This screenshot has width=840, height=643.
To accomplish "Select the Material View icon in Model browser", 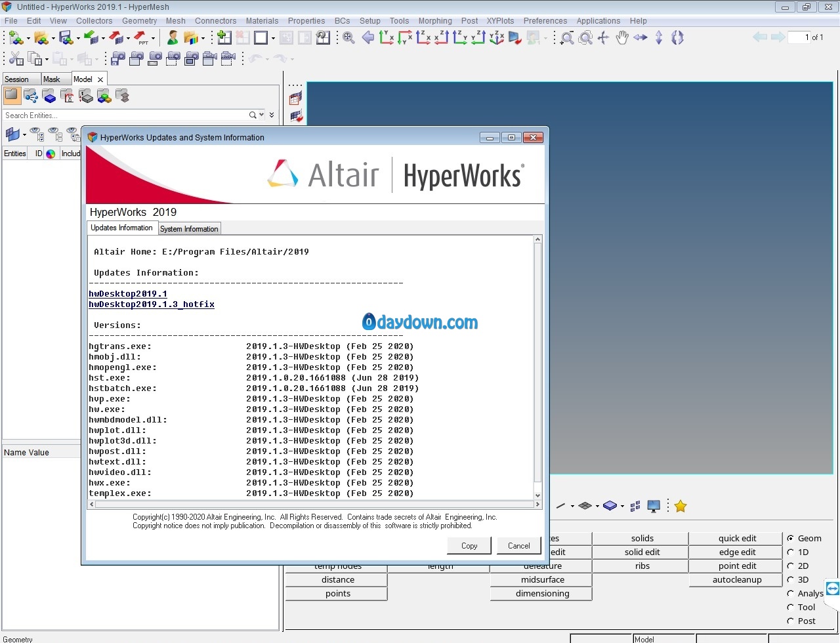I will [68, 96].
